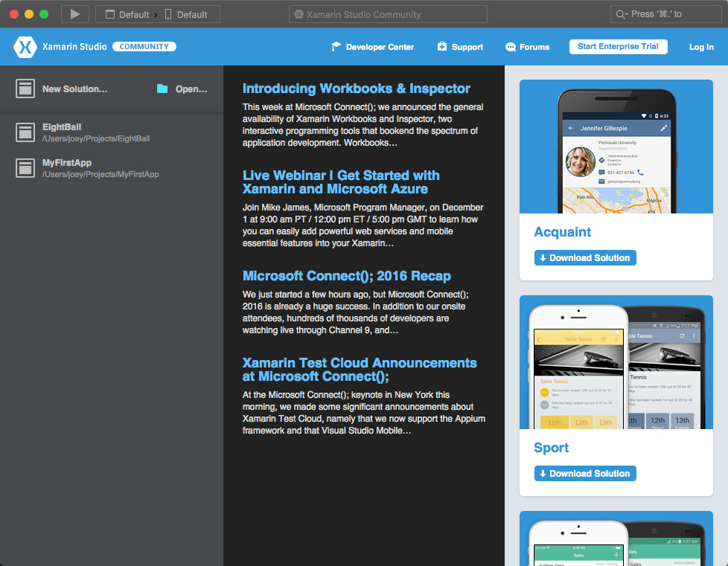Click the Webinar article summary text
728x566 pixels.
[x=363, y=225]
